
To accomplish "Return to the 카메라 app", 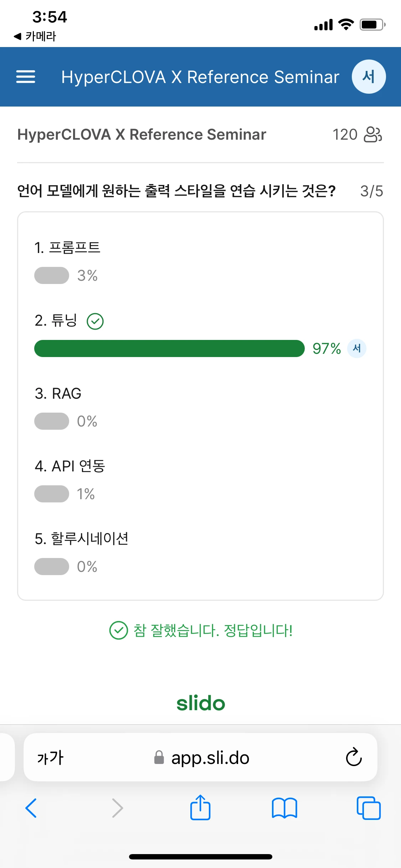I will (x=35, y=36).
